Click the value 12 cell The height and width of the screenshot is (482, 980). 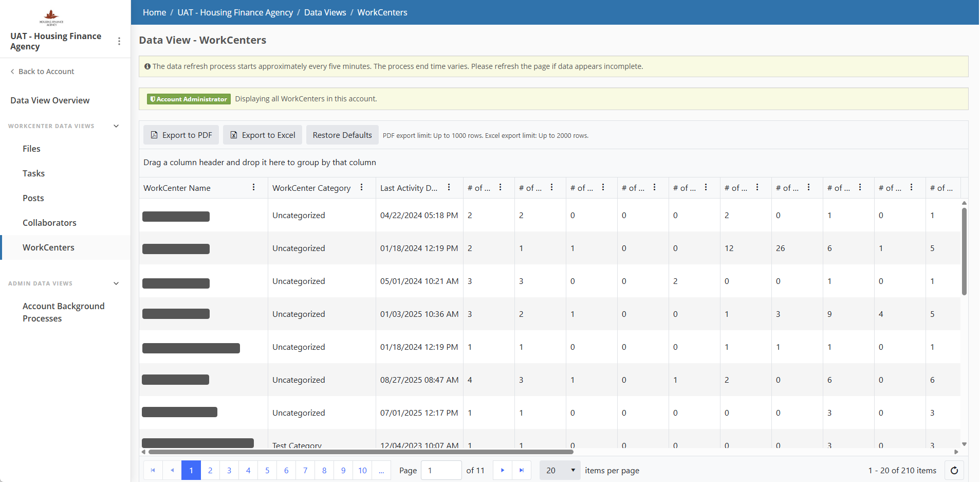746,248
